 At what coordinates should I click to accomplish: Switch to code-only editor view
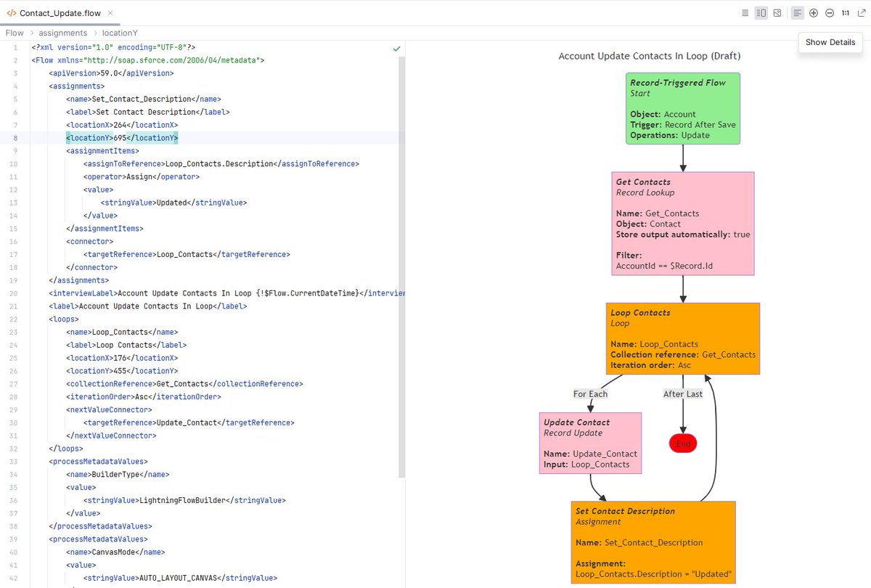click(x=746, y=12)
